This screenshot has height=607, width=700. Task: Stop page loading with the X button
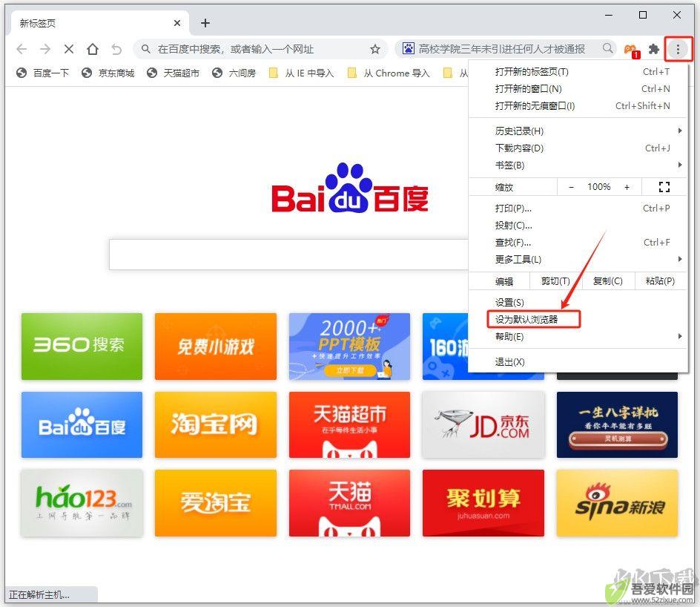pos(69,49)
